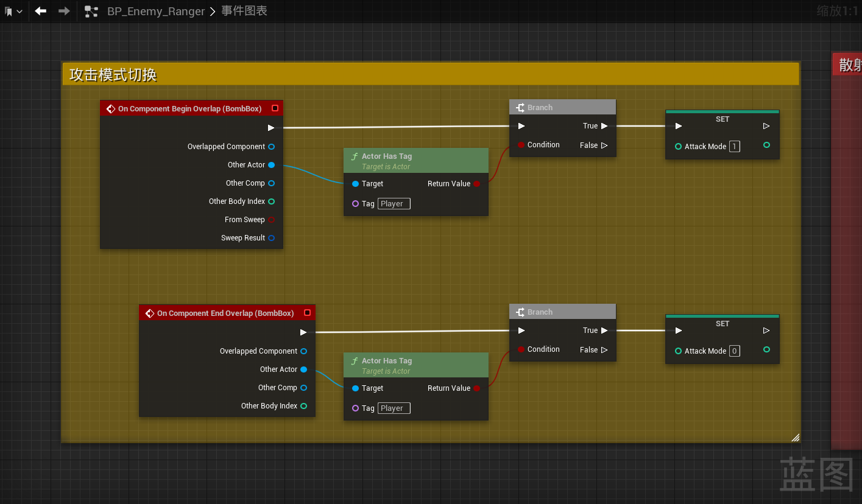
Task: Click the From Sweep boolean pin
Action: click(x=271, y=220)
